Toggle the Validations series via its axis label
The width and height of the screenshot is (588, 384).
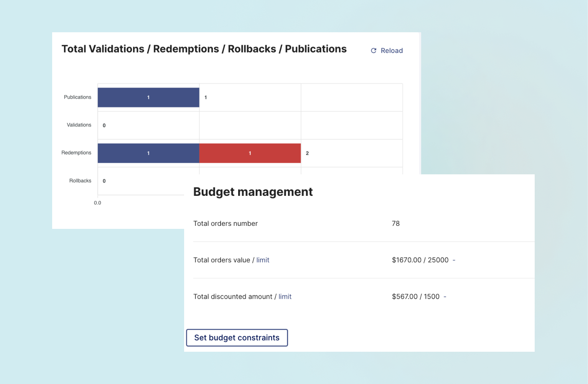[79, 125]
